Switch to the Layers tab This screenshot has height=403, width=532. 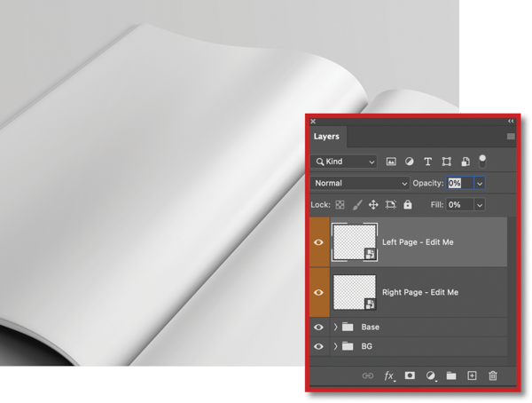coord(326,137)
